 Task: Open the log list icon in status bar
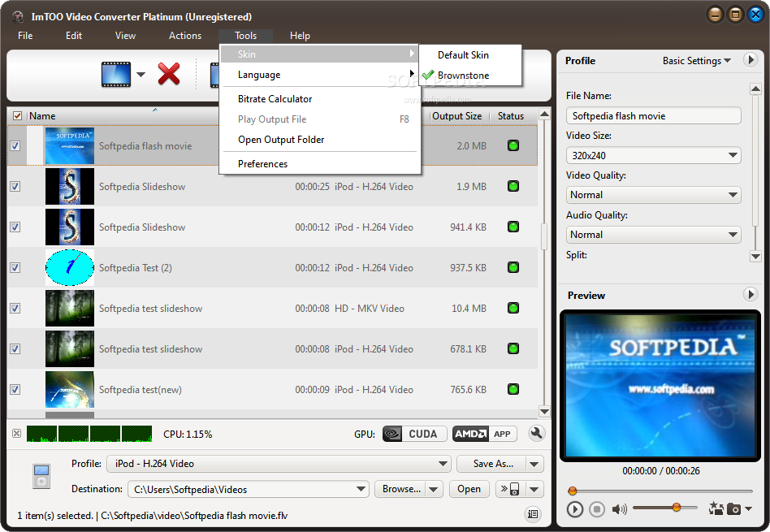tap(533, 514)
